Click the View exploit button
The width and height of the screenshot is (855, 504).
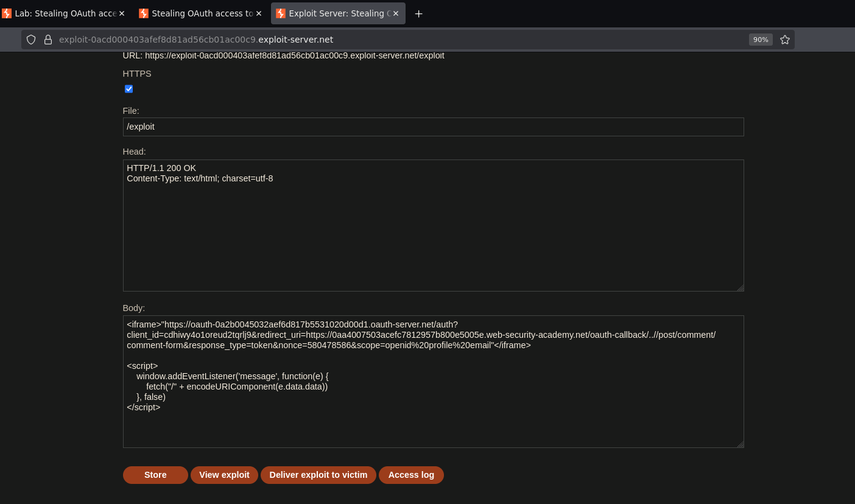tap(224, 475)
